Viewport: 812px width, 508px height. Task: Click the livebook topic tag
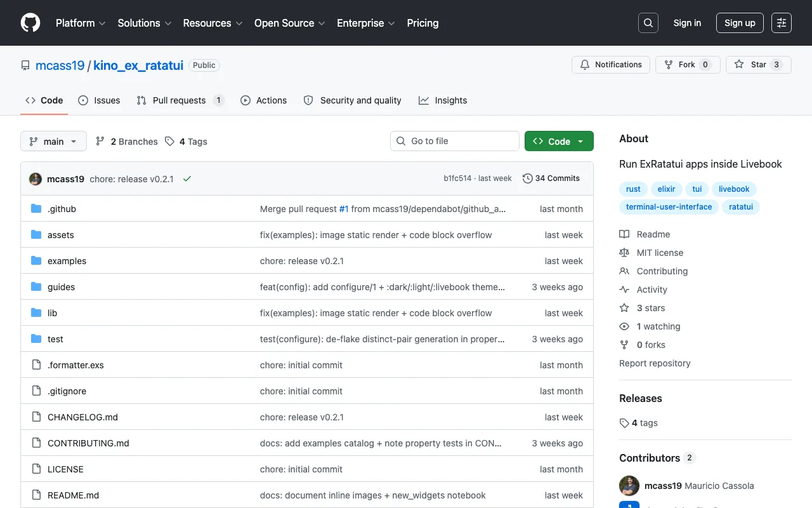(x=734, y=189)
